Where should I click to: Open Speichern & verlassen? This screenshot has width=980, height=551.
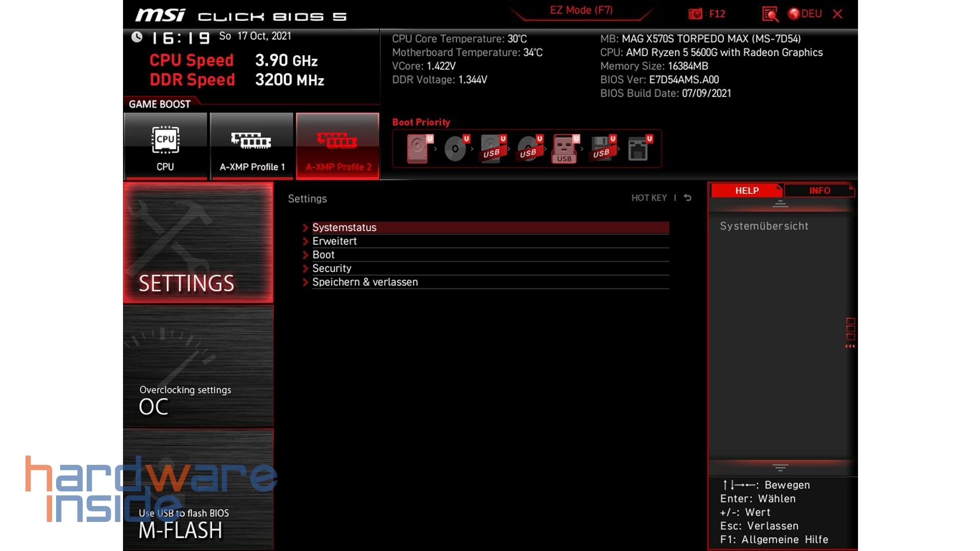pos(365,282)
